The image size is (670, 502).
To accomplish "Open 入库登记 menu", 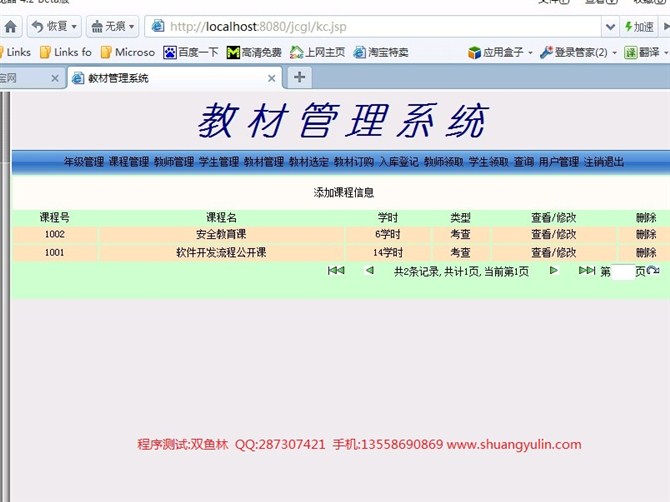I will coord(399,161).
